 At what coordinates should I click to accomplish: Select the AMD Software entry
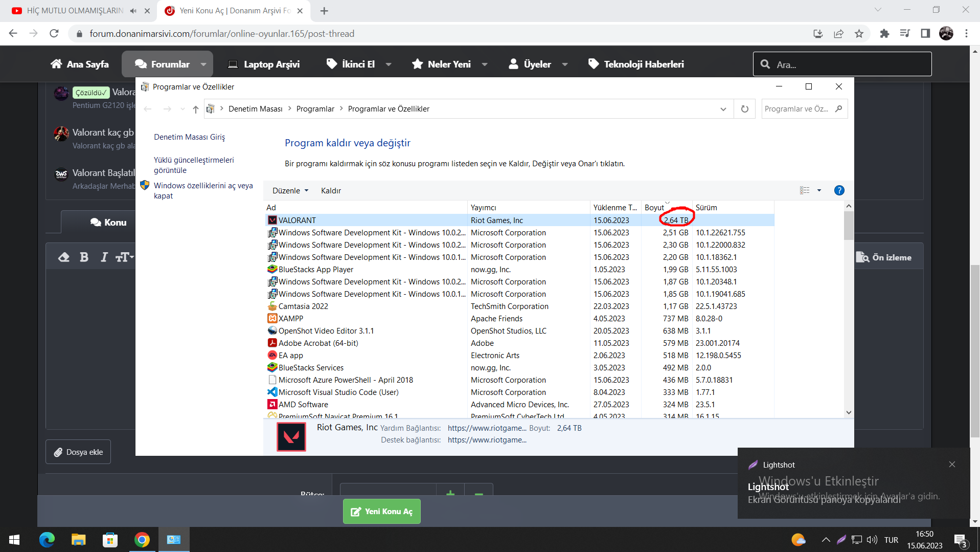tap(520, 404)
